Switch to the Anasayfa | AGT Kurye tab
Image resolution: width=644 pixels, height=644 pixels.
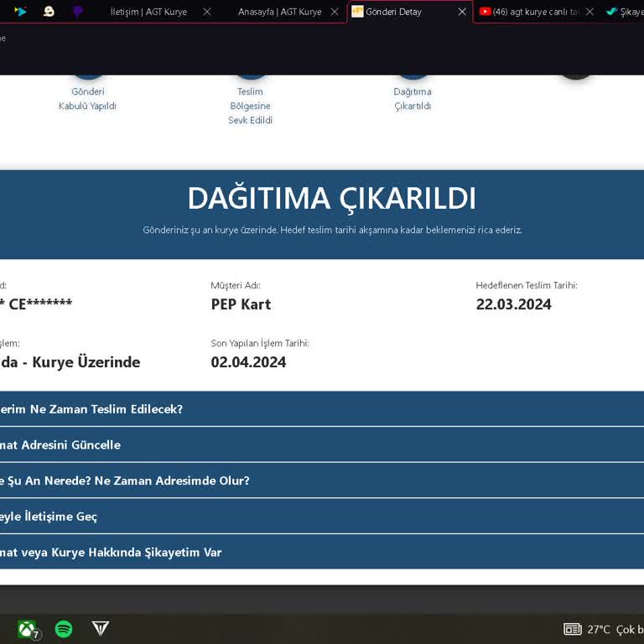point(280,12)
